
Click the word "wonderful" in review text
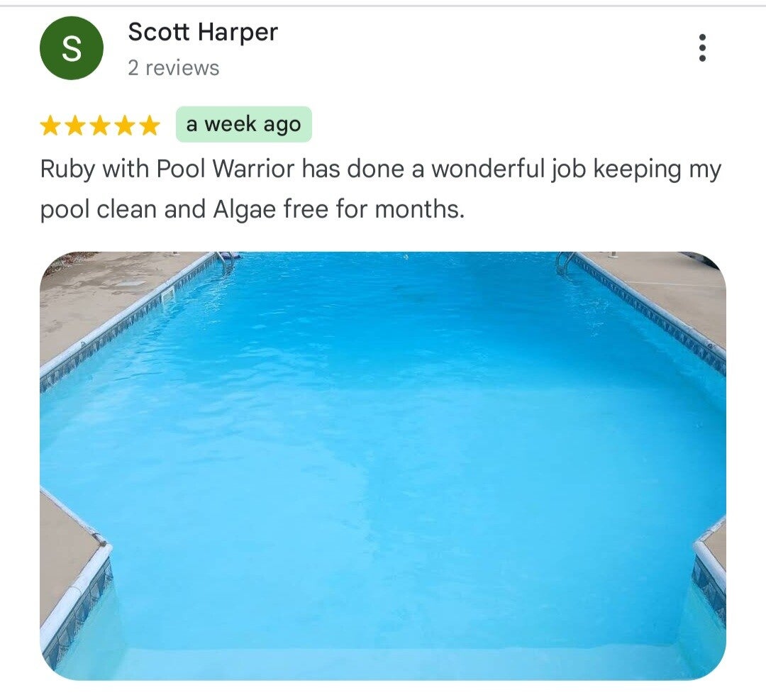pyautogui.click(x=487, y=170)
